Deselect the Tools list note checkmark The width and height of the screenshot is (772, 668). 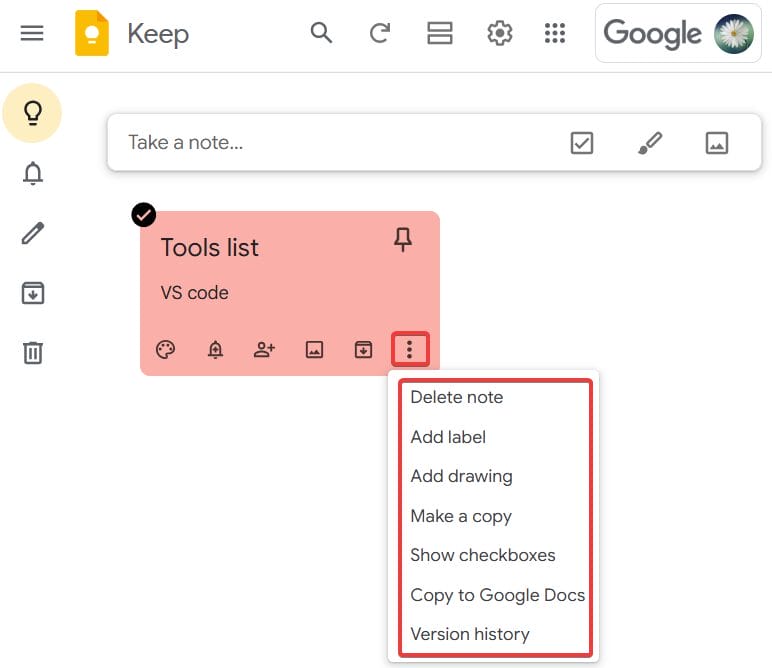coord(144,215)
